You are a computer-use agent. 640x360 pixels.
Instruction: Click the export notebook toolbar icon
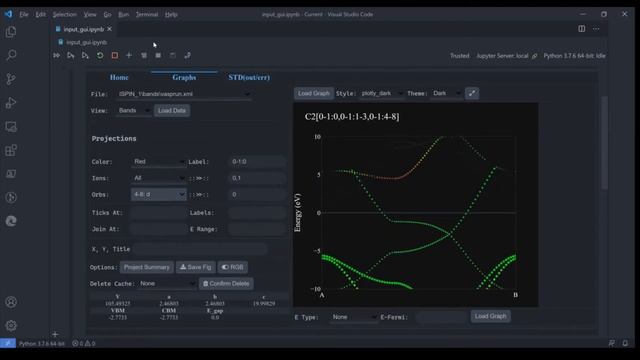click(x=187, y=55)
